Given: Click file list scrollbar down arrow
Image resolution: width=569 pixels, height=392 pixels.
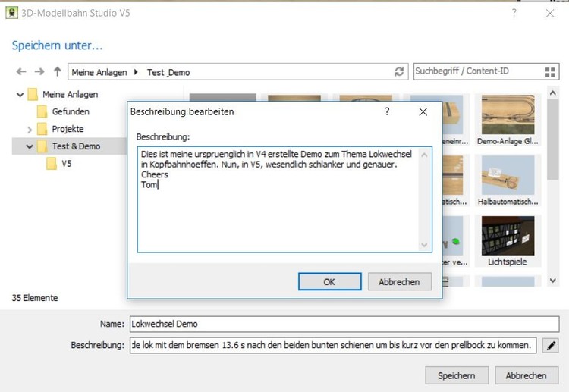Looking at the screenshot, I should (552, 281).
